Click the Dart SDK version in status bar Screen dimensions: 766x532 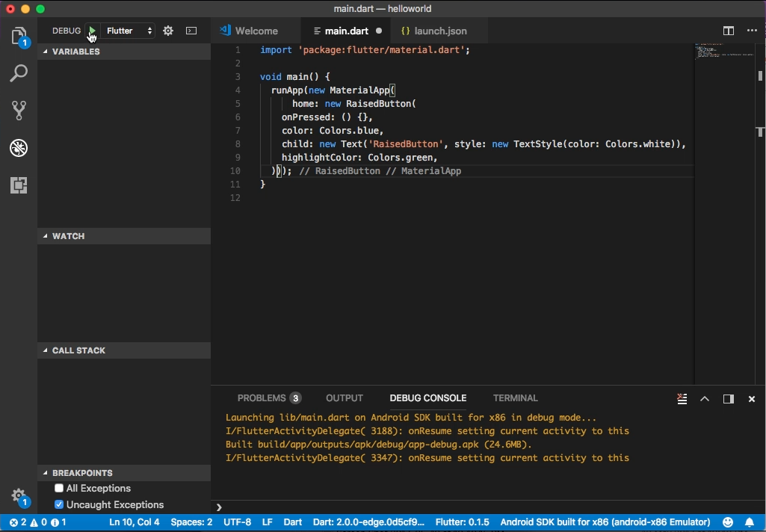pos(369,522)
